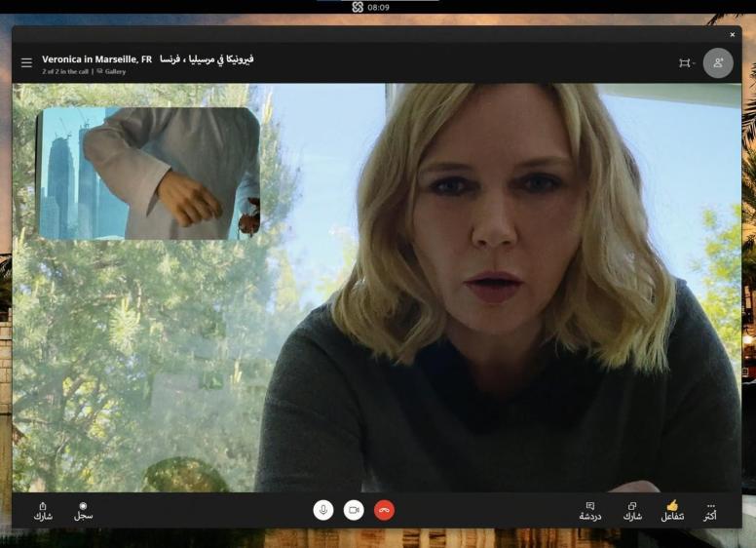Click the app icon next to the clock
Viewport: 756px width, 548px height.
358,7
